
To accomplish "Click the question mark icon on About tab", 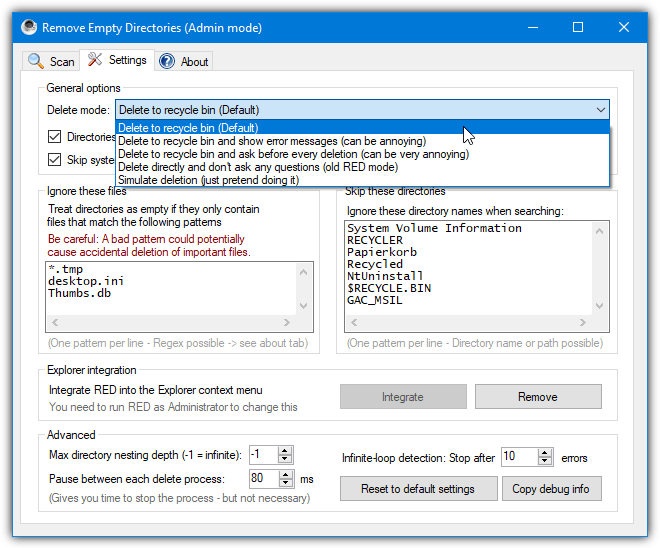I will coord(167,61).
